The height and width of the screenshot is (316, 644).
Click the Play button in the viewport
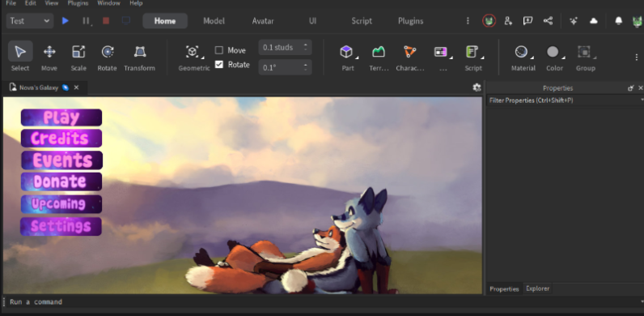point(61,117)
